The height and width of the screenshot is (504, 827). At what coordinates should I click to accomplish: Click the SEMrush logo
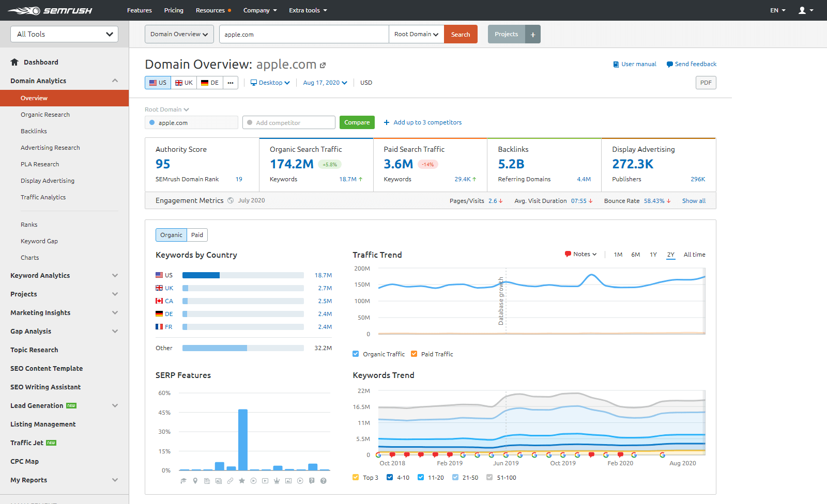50,10
